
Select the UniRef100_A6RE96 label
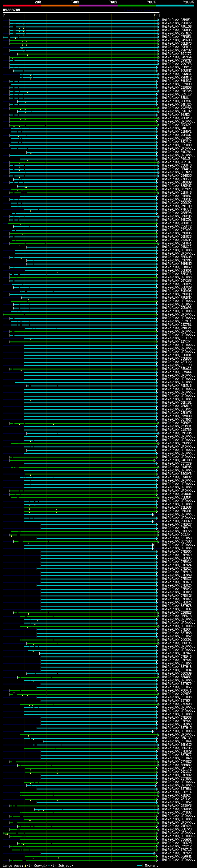(177, 643)
